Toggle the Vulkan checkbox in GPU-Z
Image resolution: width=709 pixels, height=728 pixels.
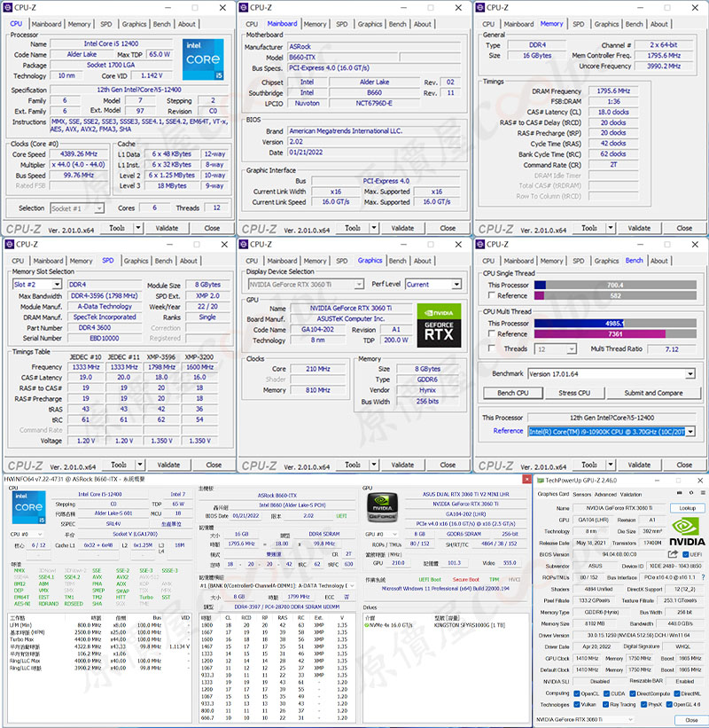(577, 705)
